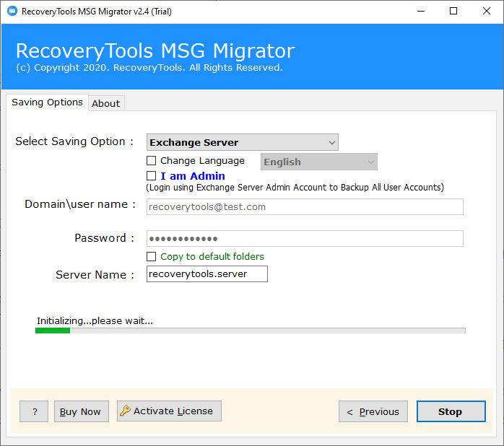Click the key icon on Activate License
The image size is (504, 446).
coord(125,411)
